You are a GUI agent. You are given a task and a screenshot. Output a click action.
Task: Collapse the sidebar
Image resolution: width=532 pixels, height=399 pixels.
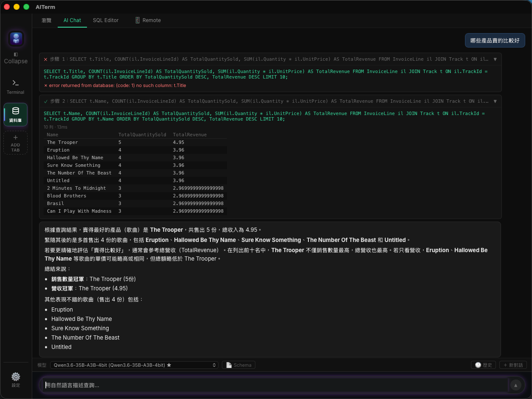tap(16, 58)
